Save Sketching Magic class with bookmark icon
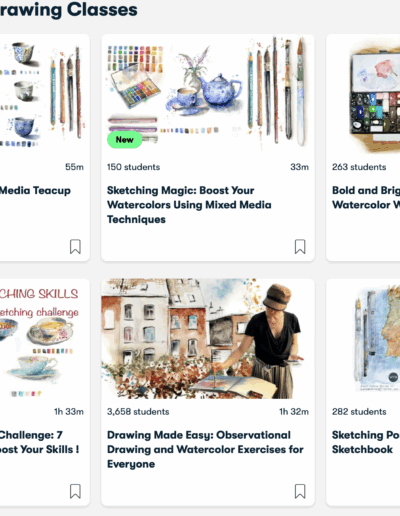 click(x=300, y=247)
